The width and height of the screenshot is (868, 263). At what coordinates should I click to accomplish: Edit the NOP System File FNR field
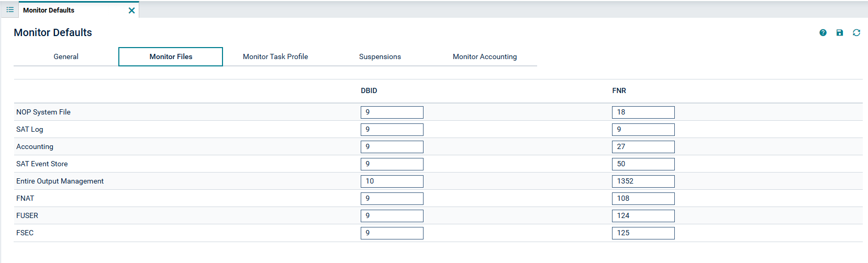click(x=643, y=112)
